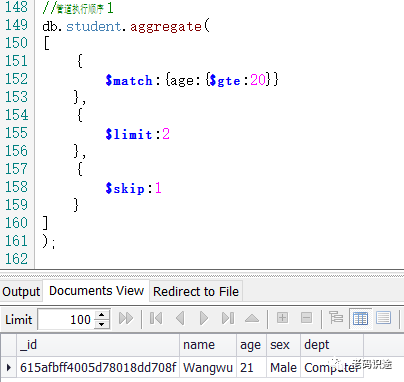404x382 pixels.
Task: Click the add document plus icon
Action: click(282, 318)
